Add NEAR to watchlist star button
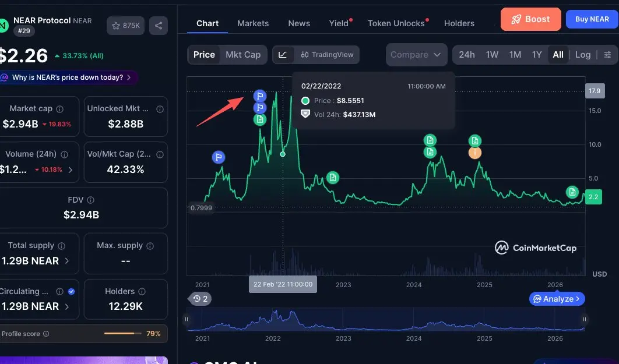Screen dimensions: 619x364 click(x=125, y=26)
